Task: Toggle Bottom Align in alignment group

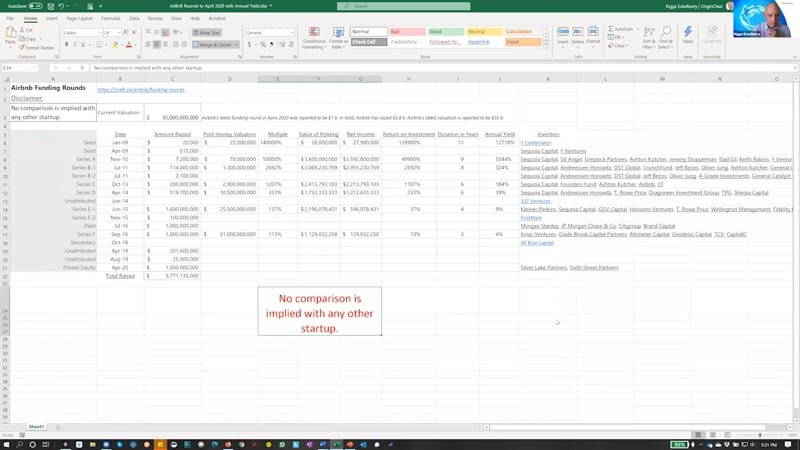Action: tap(165, 32)
